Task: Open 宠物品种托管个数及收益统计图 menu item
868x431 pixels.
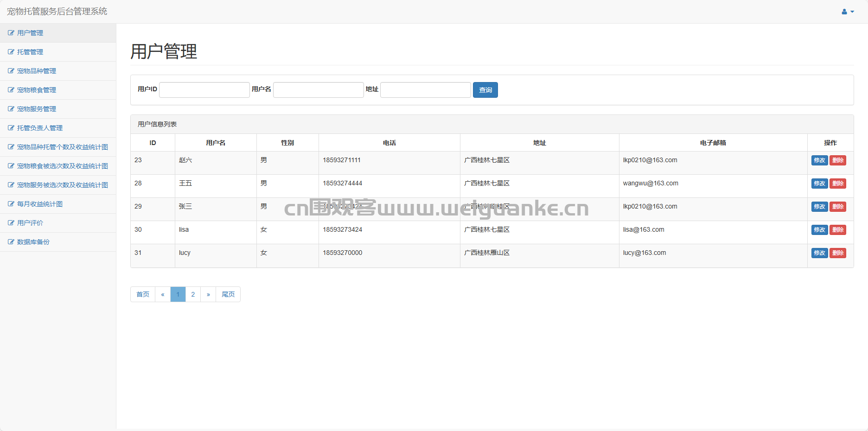Action: [x=62, y=147]
